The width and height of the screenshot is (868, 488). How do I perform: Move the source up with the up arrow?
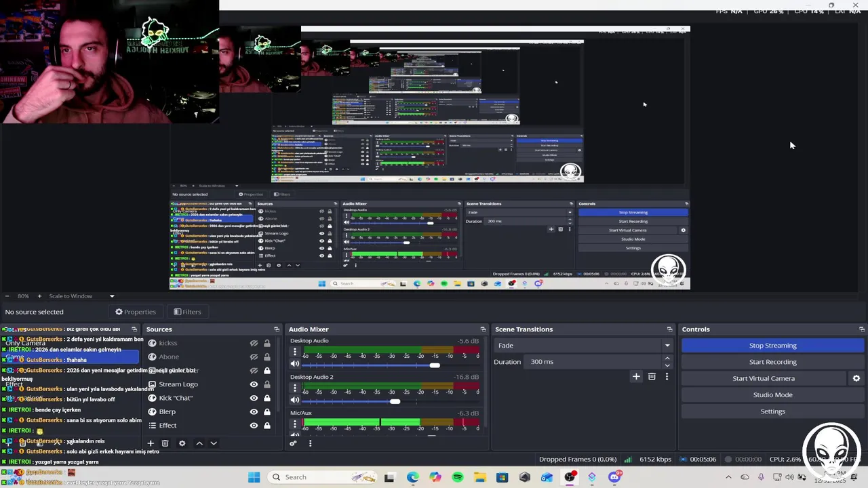coord(199,443)
